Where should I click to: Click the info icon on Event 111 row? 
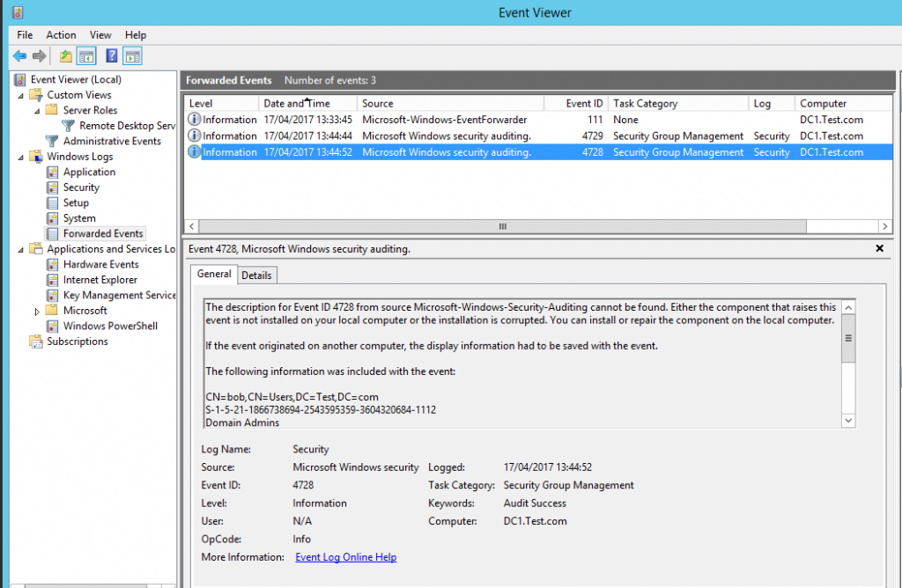(x=195, y=120)
